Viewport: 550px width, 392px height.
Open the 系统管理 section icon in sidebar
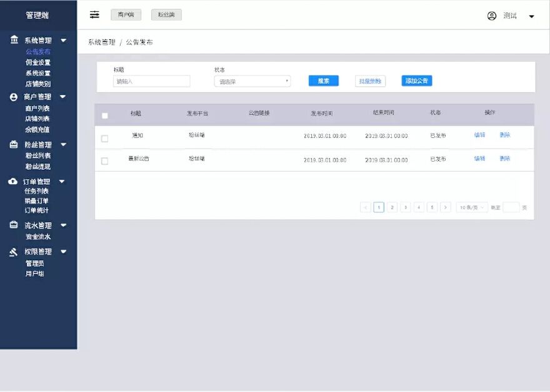click(14, 39)
